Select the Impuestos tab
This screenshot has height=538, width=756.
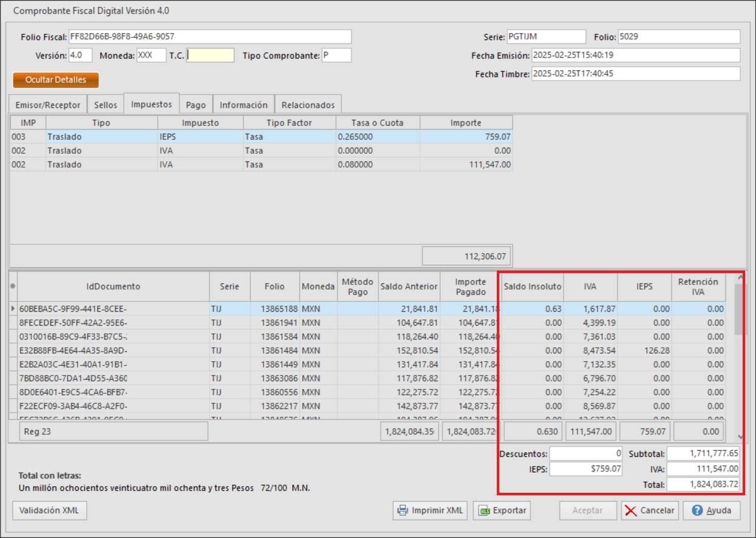click(152, 103)
